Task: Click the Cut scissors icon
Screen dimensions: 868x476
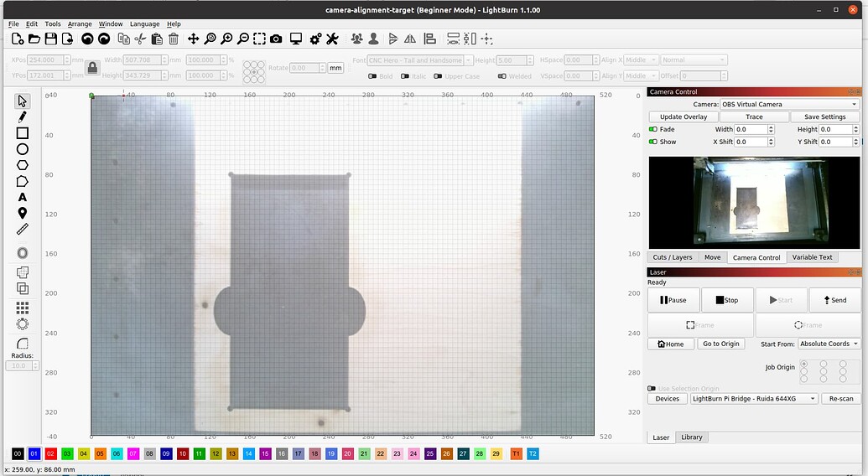Action: point(140,39)
